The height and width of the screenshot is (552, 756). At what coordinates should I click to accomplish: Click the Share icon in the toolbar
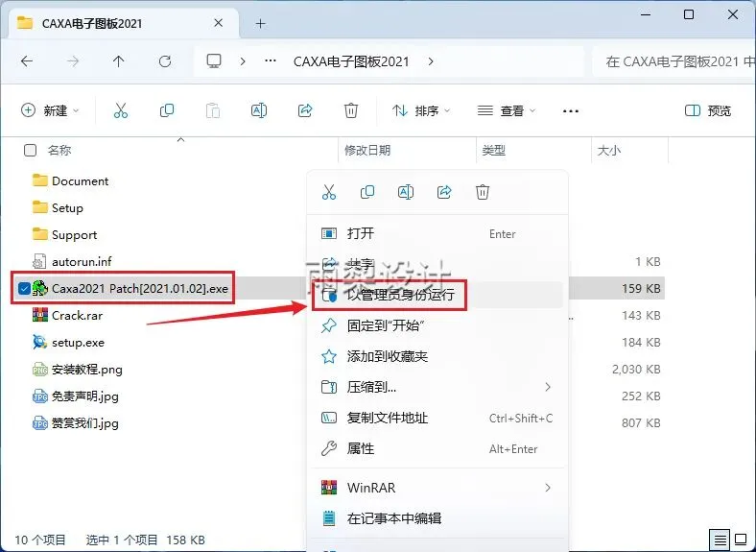pyautogui.click(x=305, y=111)
